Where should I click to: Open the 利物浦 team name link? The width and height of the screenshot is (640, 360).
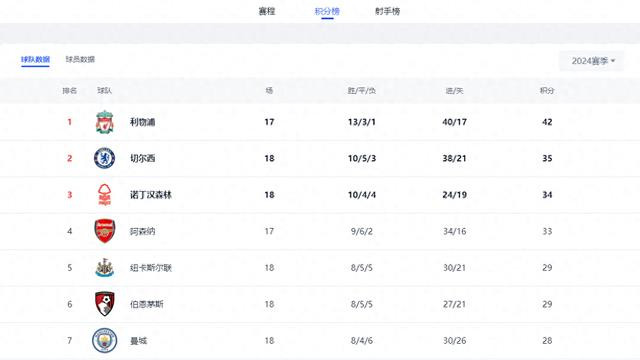tap(142, 122)
